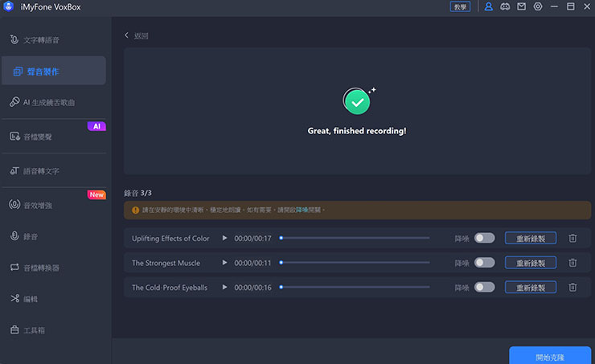Select 音檔變聲 in the sidebar

pos(40,137)
